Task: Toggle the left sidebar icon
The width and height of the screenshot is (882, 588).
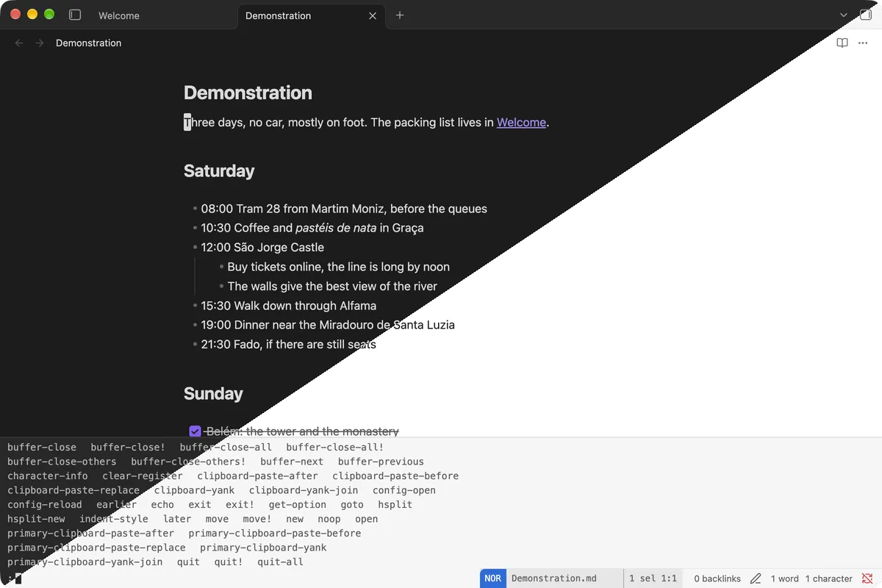Action: coord(75,15)
